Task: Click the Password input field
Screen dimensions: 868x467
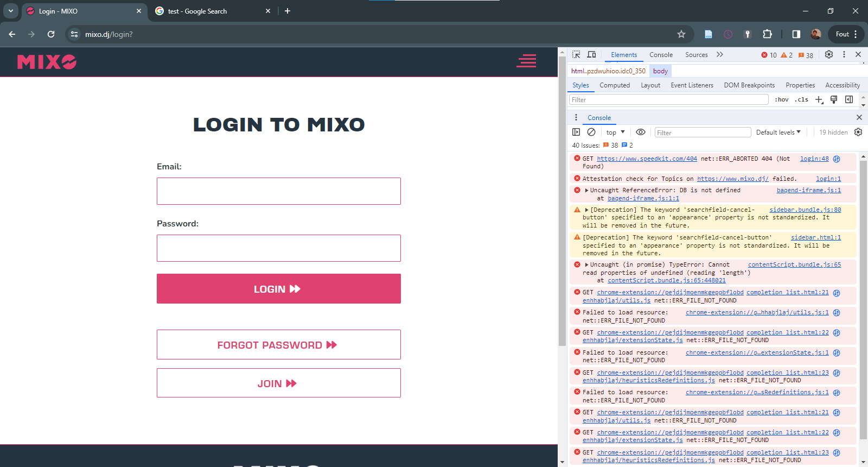Action: pyautogui.click(x=279, y=248)
